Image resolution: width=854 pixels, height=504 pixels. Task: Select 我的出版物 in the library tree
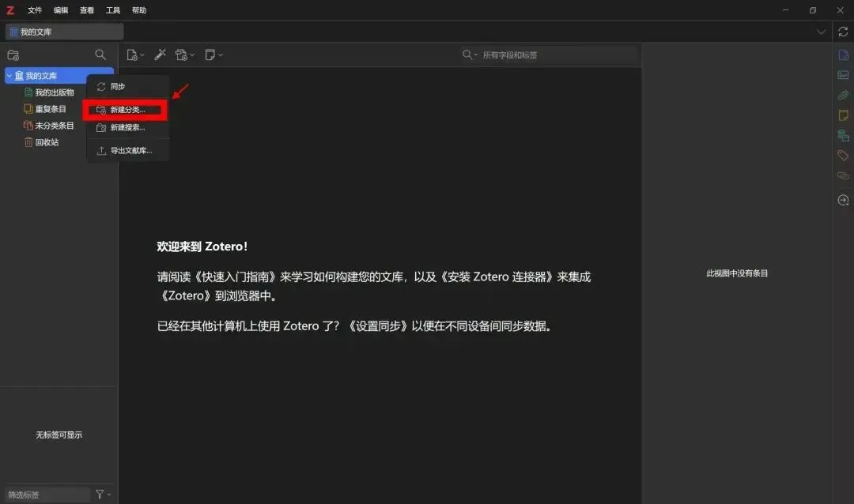point(55,92)
